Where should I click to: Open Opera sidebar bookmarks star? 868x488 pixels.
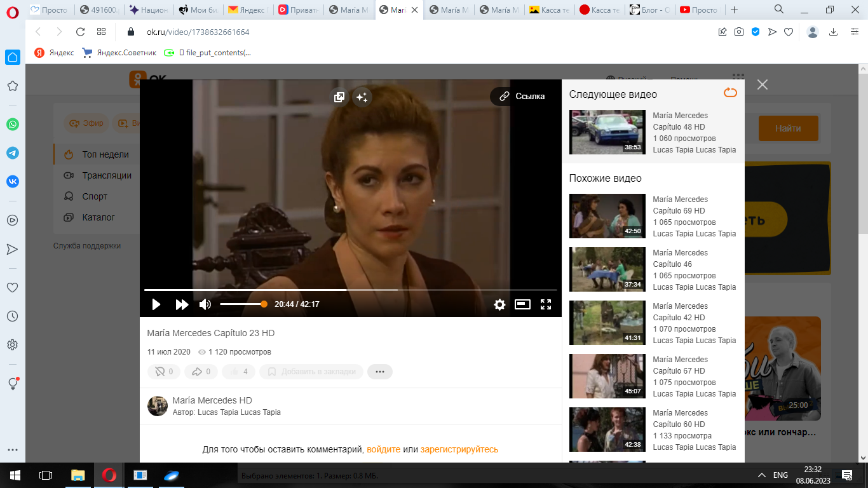tap(12, 86)
